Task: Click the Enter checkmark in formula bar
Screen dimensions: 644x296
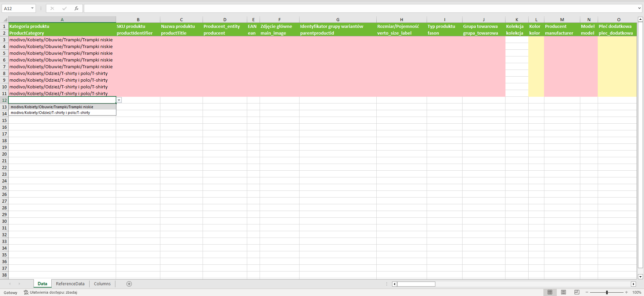Action: pyautogui.click(x=64, y=8)
